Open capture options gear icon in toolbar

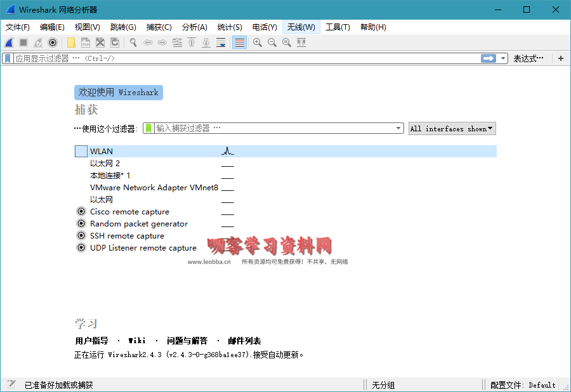[x=53, y=42]
